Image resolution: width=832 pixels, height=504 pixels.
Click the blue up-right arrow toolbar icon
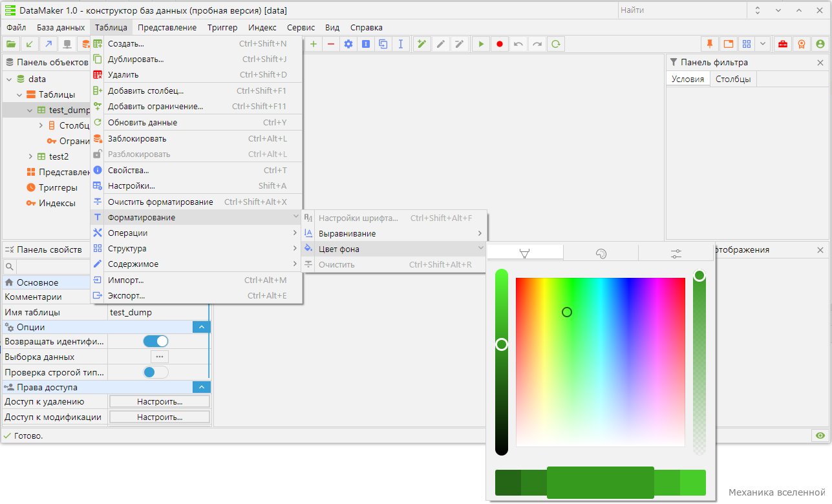point(48,44)
